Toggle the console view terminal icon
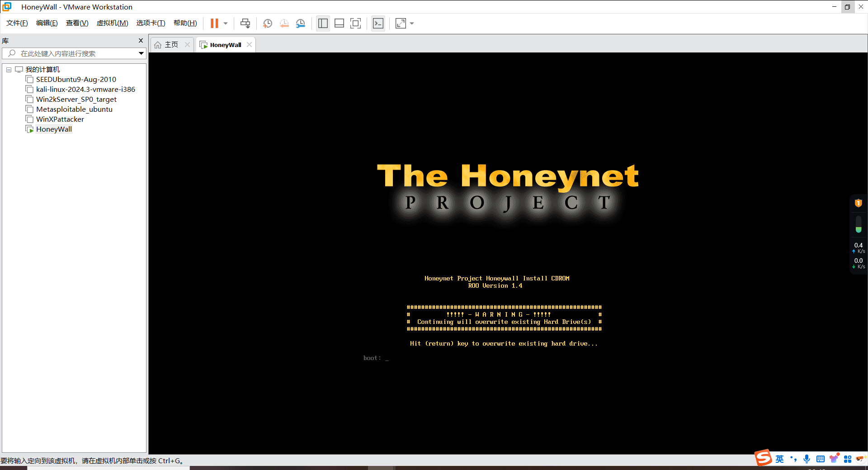 (x=378, y=23)
